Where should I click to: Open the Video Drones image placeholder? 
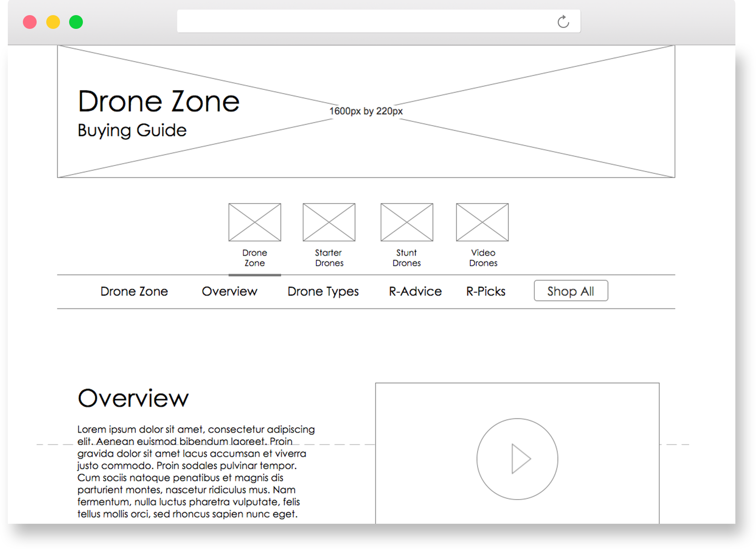[x=482, y=222]
